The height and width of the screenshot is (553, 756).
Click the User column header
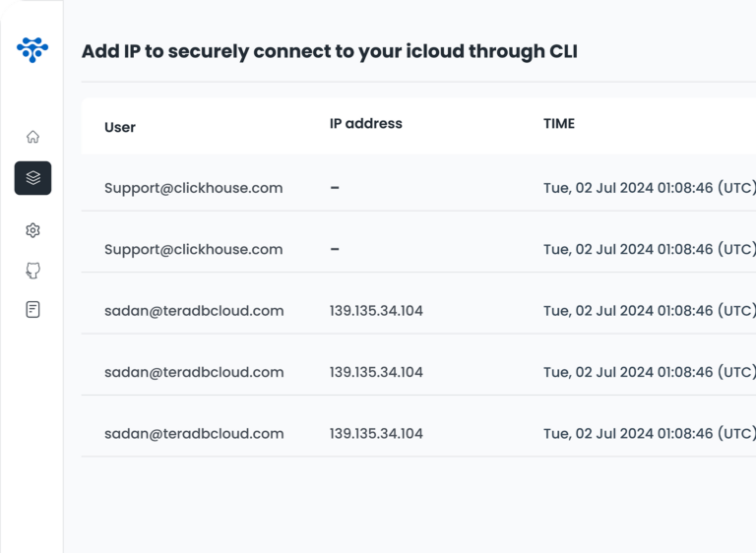pos(120,127)
